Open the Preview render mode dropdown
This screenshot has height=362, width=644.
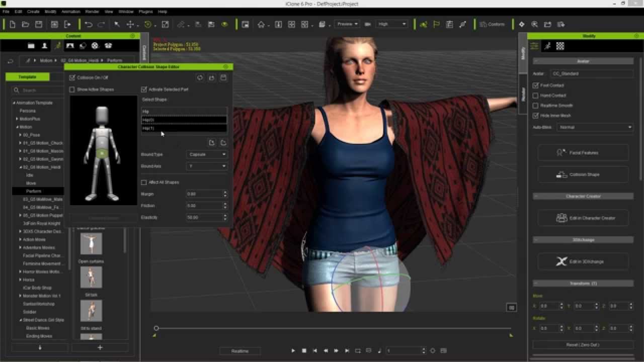click(347, 24)
